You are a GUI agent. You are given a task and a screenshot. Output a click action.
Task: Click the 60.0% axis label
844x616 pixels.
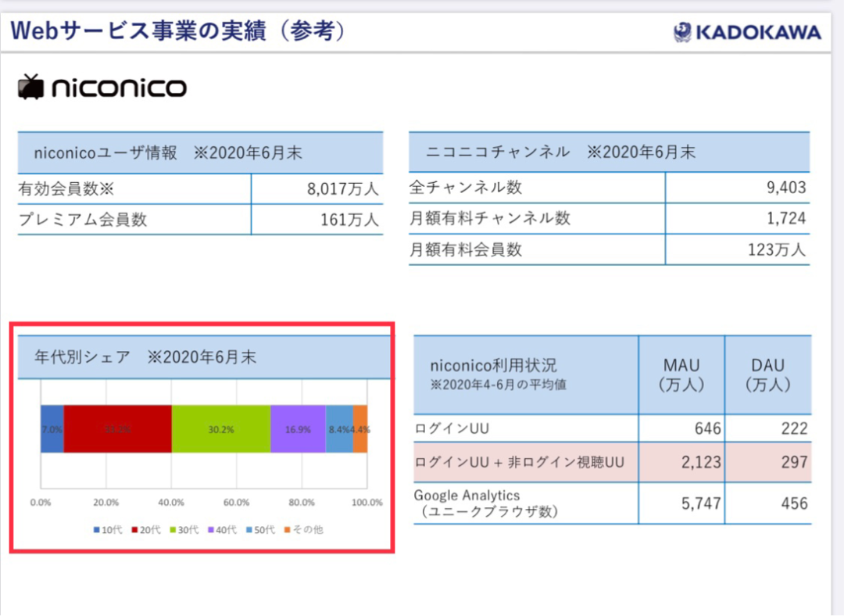[236, 503]
